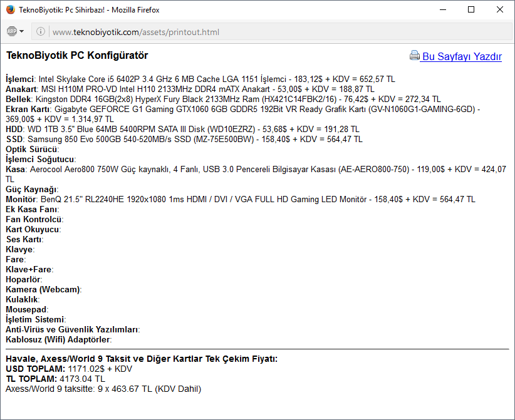Open the Adblock Plus dropdown arrow
Viewport: 515px width, 420px height.
pos(22,31)
